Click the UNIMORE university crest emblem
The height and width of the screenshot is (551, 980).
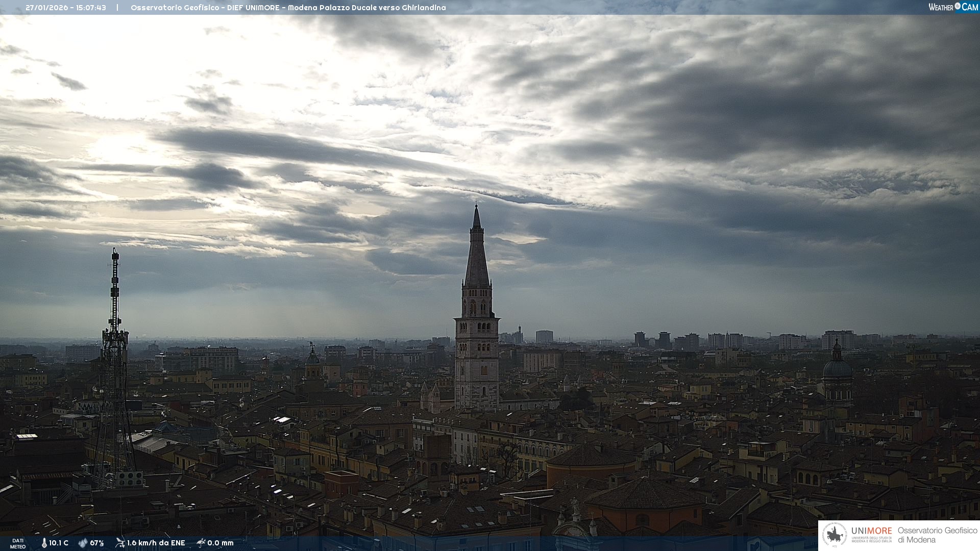click(x=835, y=535)
